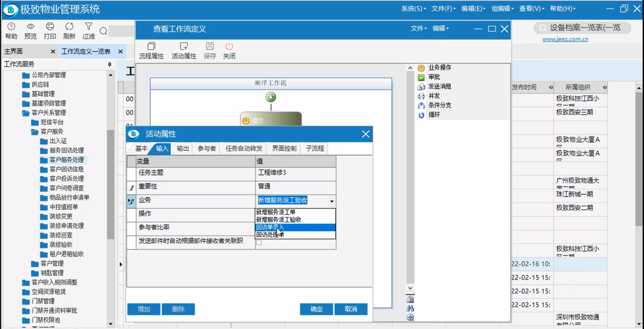Click the 删除 button
Image resolution: width=644 pixels, height=329 pixels.
[178, 309]
